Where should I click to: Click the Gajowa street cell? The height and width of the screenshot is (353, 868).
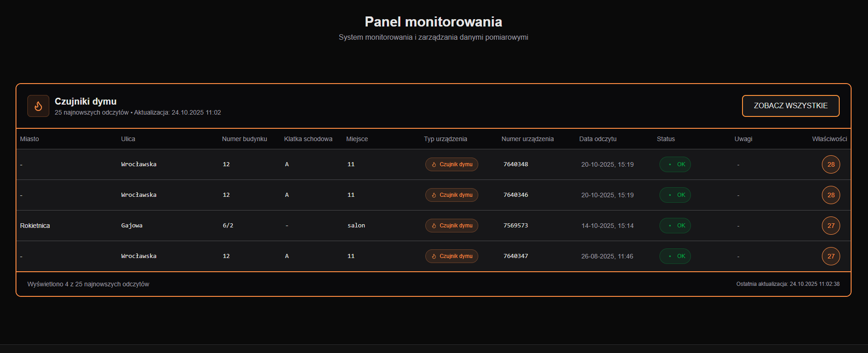click(132, 226)
